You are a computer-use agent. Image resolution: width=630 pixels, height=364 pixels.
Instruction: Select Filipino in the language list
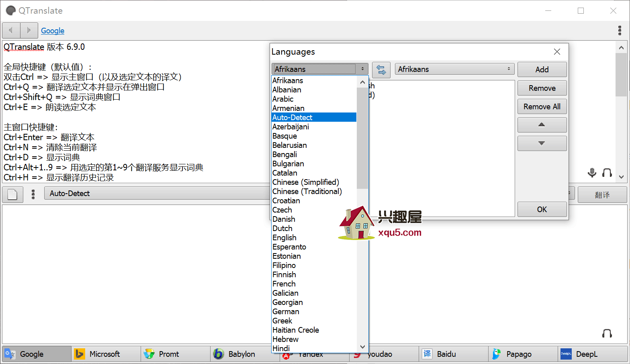[x=314, y=265]
